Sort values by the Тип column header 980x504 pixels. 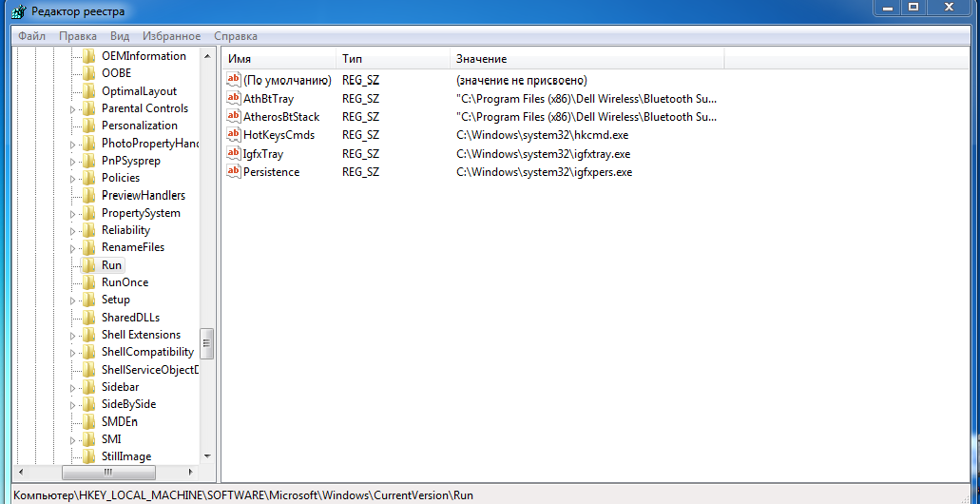[393, 59]
